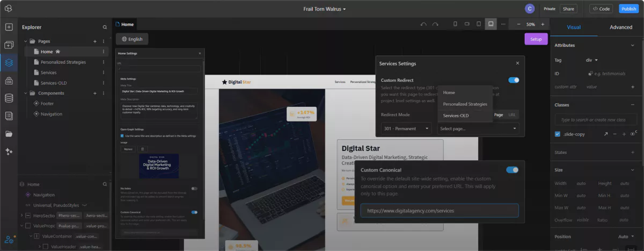Add a new component with Components plus icon
This screenshot has width=644, height=251.
(95, 93)
